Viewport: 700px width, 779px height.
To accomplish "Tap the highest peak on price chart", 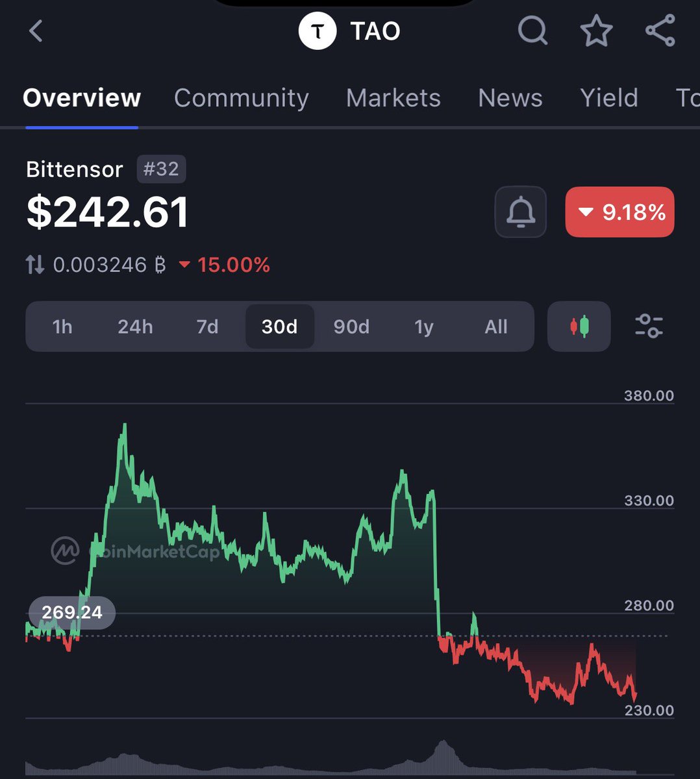I will point(125,426).
